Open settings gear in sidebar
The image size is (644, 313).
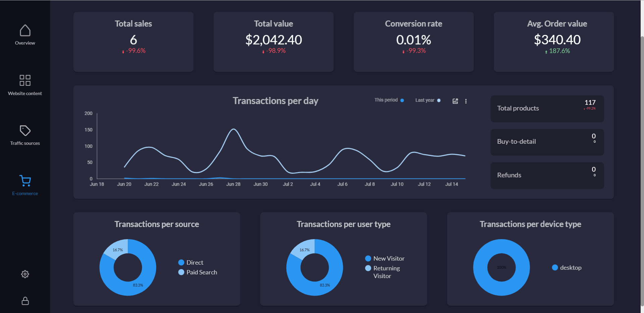[25, 274]
